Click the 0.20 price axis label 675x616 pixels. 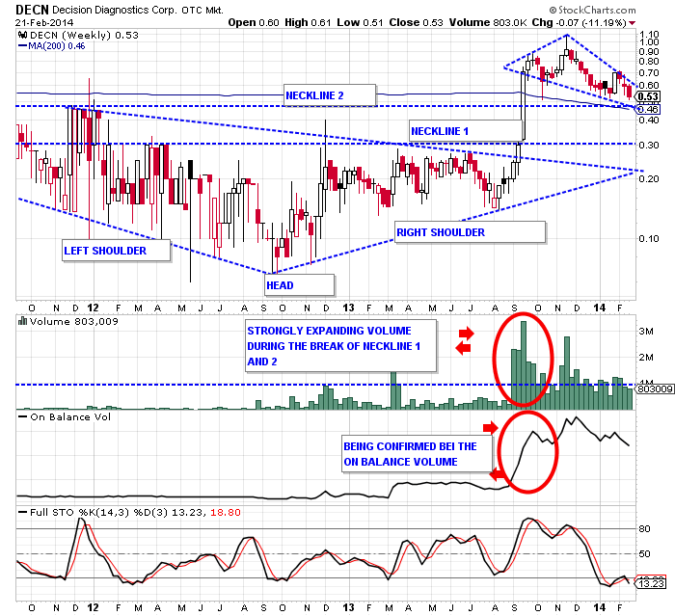pos(649,179)
